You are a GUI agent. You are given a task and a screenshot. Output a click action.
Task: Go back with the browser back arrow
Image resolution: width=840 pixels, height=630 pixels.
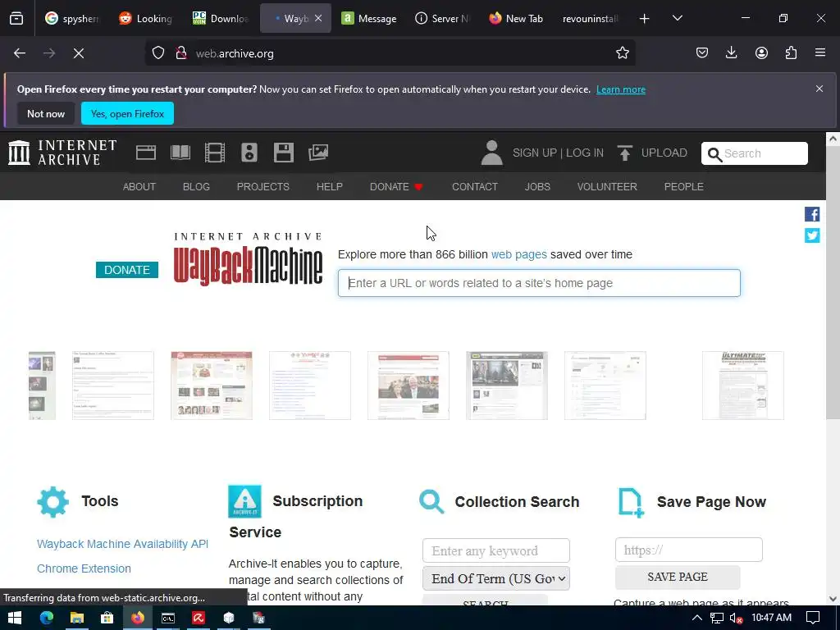[20, 53]
